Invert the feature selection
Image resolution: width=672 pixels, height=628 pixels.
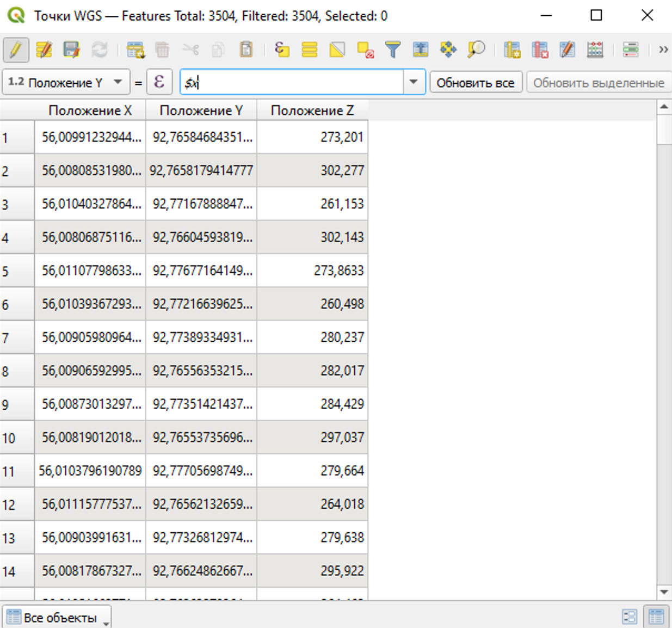pyautogui.click(x=337, y=50)
